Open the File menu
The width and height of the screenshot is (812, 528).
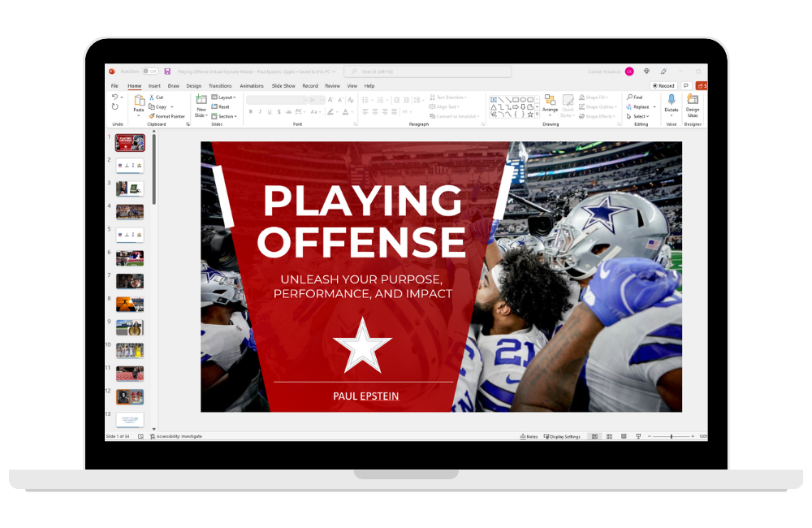pos(114,86)
